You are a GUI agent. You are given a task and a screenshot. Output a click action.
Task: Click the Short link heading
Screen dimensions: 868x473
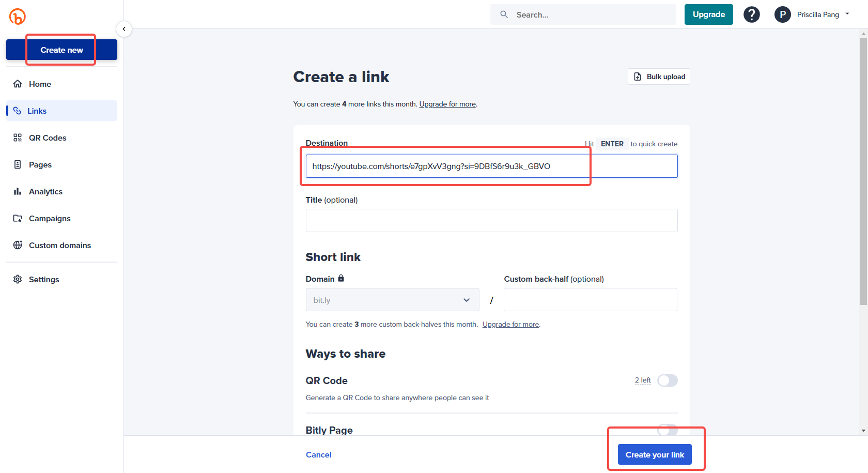click(x=333, y=257)
